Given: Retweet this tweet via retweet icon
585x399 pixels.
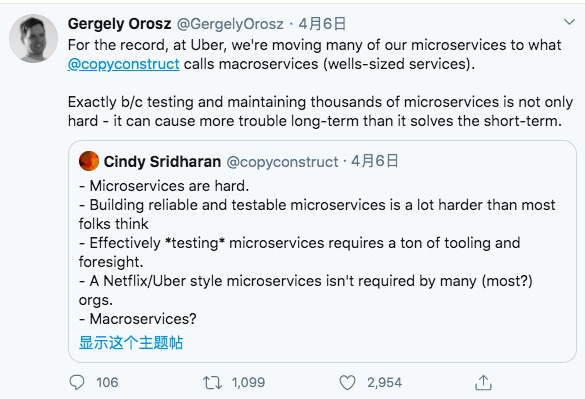Looking at the screenshot, I should (212, 383).
